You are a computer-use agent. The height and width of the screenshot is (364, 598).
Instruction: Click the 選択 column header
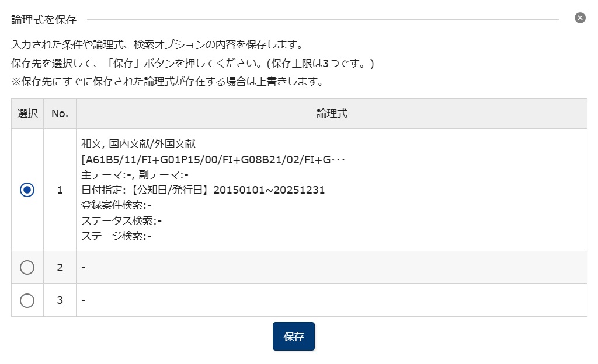pos(27,114)
